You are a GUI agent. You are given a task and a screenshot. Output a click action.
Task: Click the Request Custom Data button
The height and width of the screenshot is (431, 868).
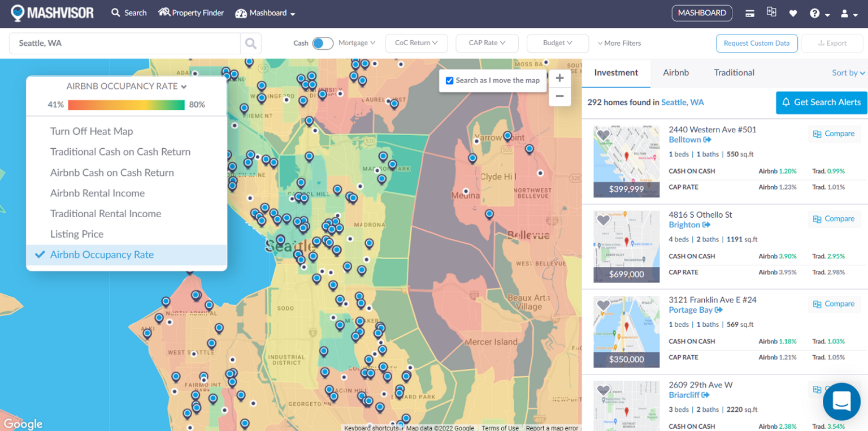tap(757, 43)
